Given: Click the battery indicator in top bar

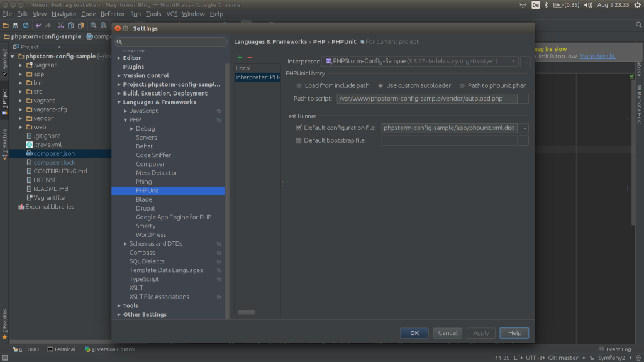Looking at the screenshot, I should (x=567, y=5).
